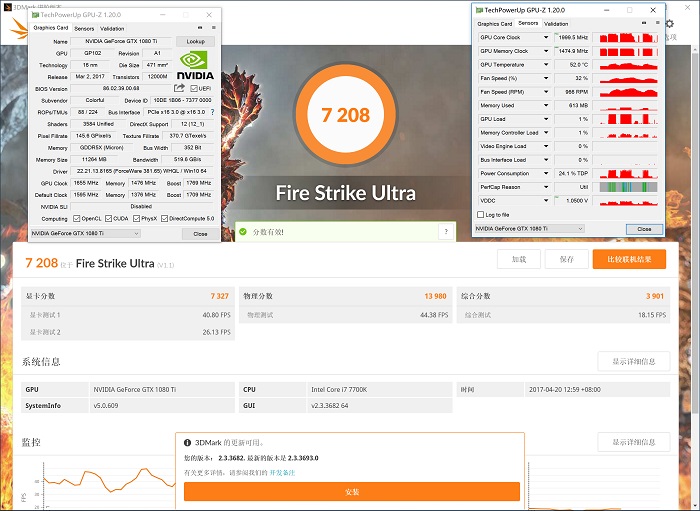Click the Lookup button

(195, 41)
